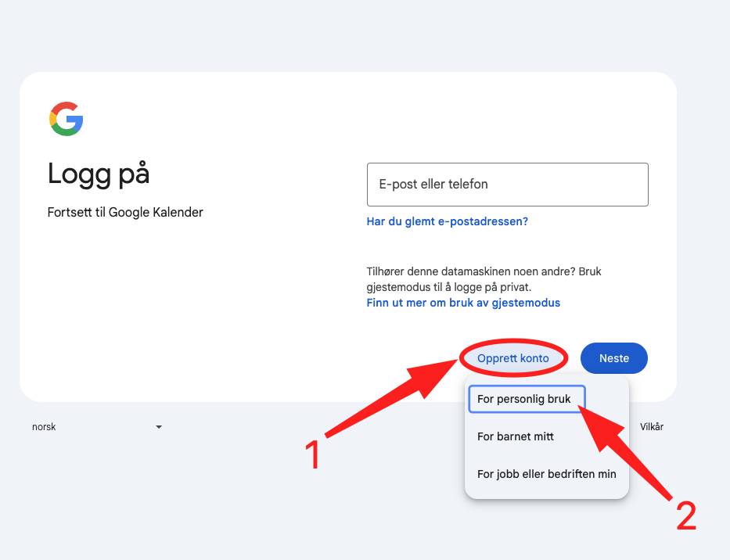Select For personlig bruk menu option
This screenshot has height=560, width=730.
525,399
